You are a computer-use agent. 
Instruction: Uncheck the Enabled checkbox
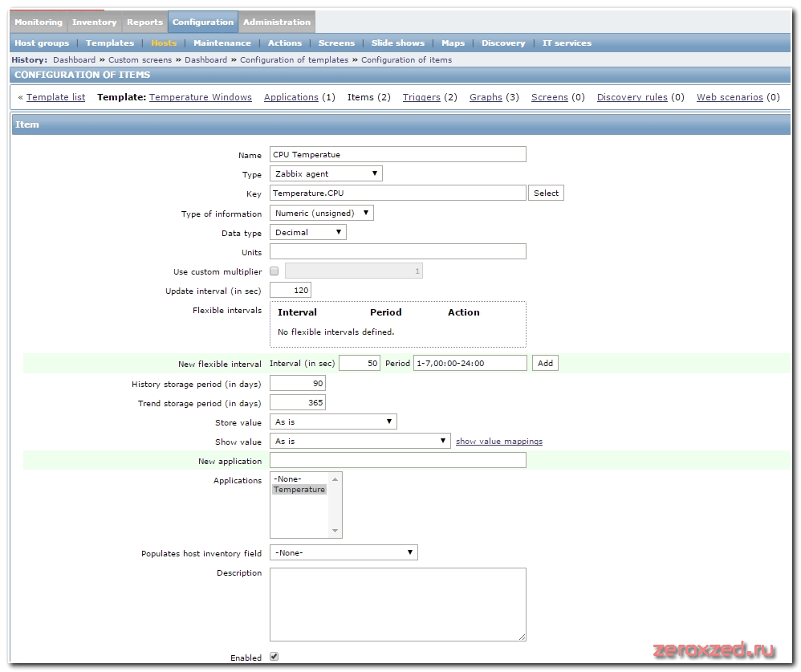pos(274,657)
